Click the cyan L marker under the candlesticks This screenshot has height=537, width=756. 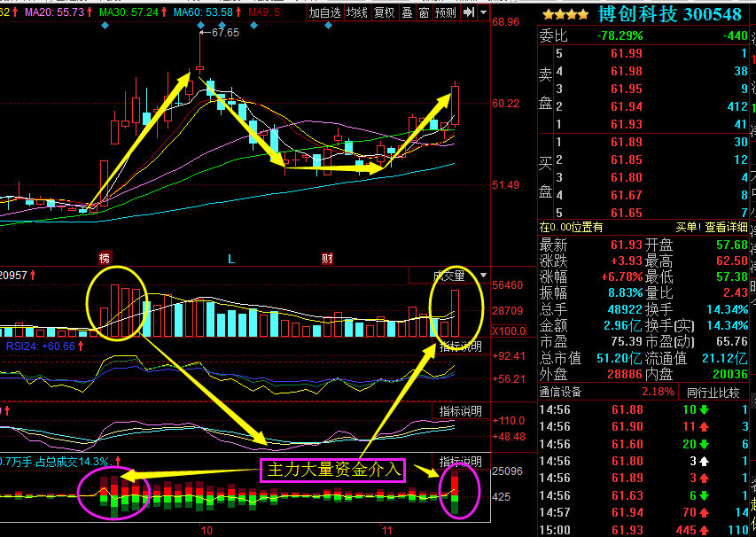(231, 259)
